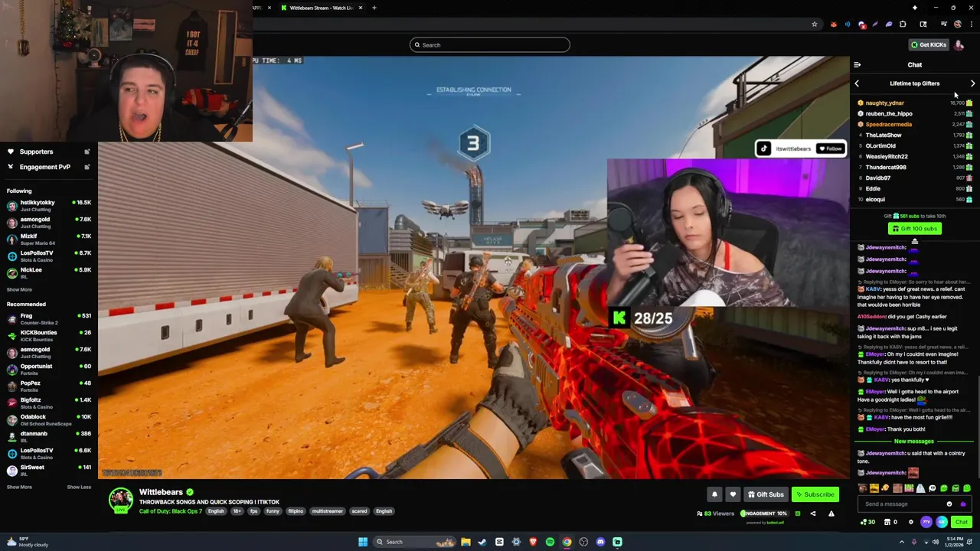Show more Following channels
Viewport: 980px width, 551px height.
click(19, 289)
